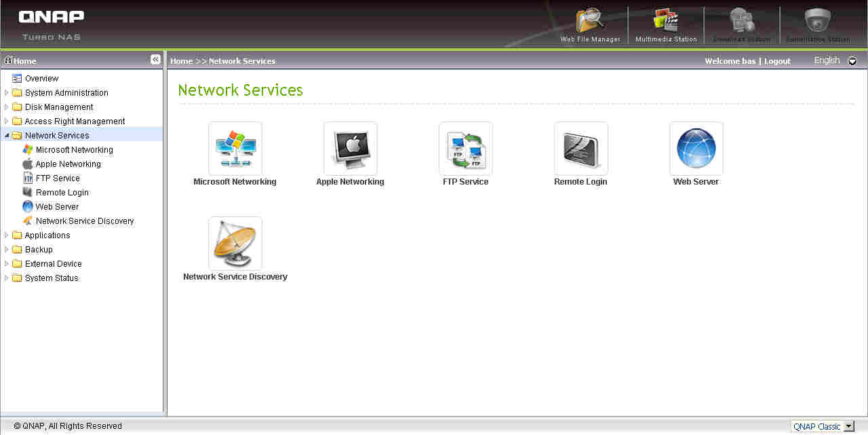Open Web Server globe icon
The height and width of the screenshot is (435, 868).
tap(696, 149)
